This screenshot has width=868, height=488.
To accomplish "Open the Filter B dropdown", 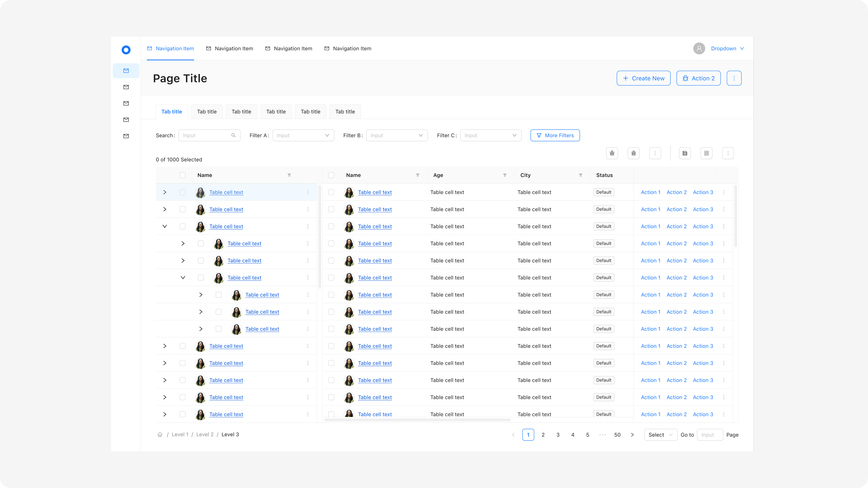I will click(x=397, y=135).
